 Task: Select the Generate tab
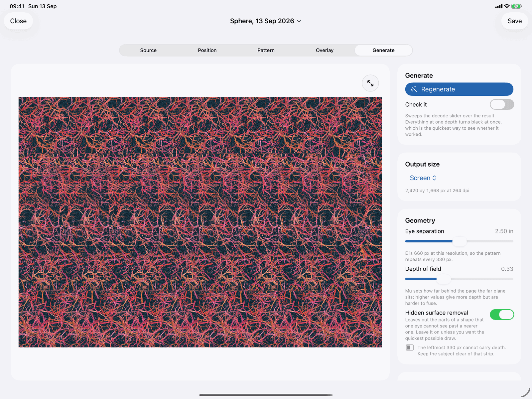383,50
